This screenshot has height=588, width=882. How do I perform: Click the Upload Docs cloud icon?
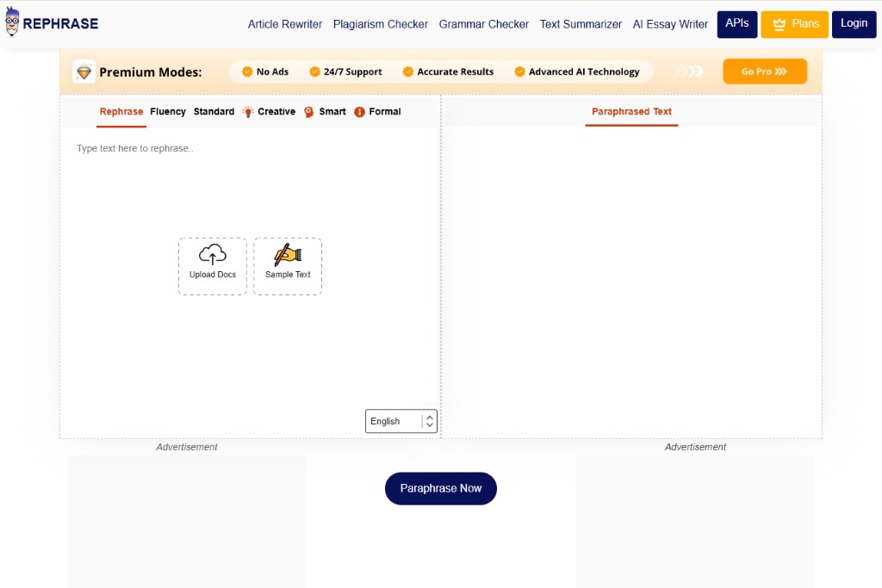click(213, 254)
